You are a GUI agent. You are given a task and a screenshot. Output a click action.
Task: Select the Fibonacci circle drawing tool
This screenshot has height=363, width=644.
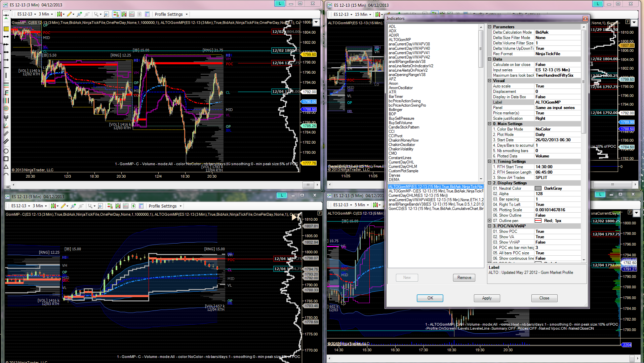(x=6, y=108)
